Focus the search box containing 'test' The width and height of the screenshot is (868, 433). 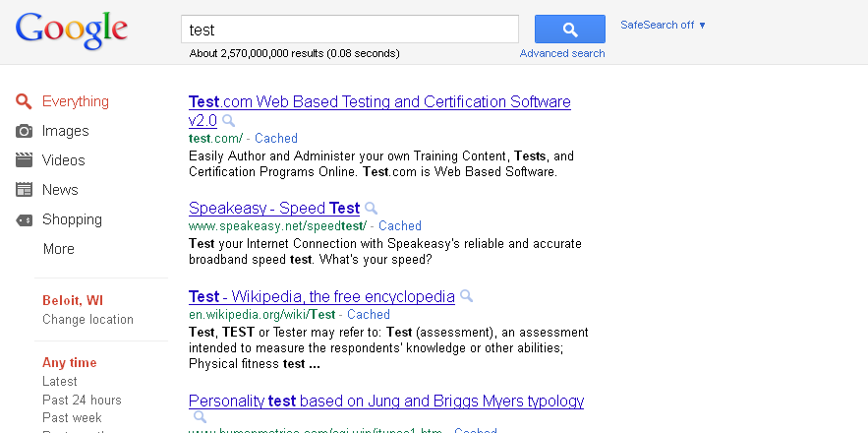(x=350, y=29)
